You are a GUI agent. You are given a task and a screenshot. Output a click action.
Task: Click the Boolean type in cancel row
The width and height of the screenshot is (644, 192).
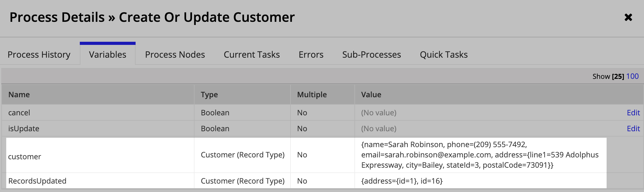point(215,113)
